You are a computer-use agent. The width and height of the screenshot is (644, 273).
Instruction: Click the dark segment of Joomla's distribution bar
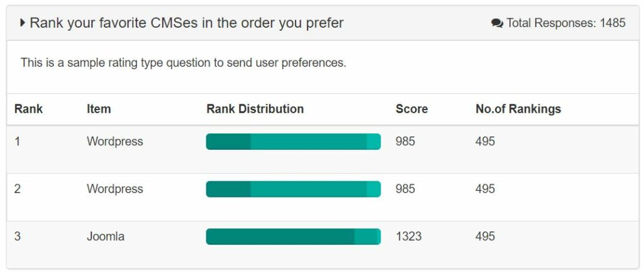(280, 237)
